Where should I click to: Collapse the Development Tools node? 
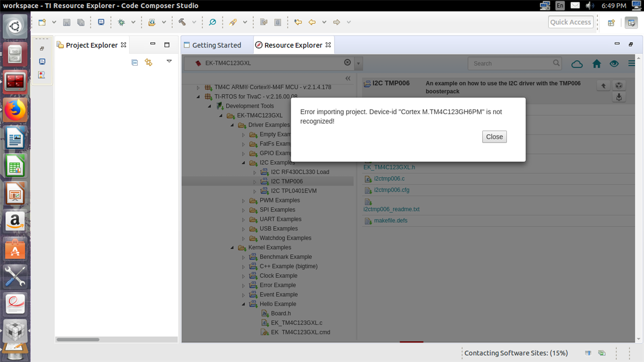209,106
